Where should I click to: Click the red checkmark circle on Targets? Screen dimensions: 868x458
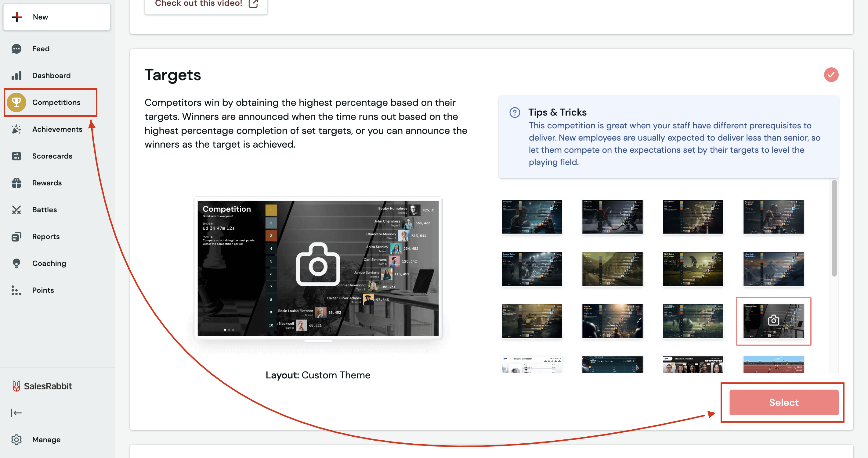[x=831, y=74]
